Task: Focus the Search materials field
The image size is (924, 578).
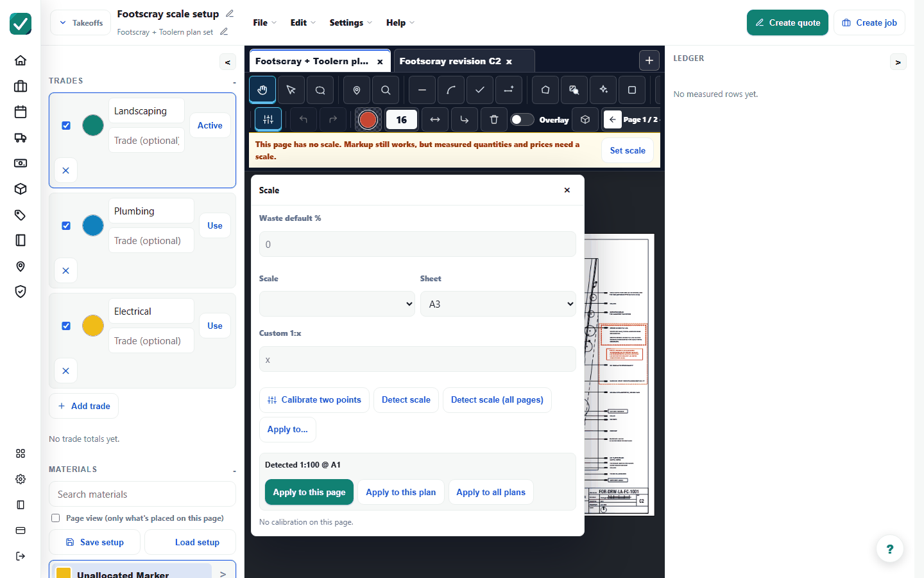Action: tap(142, 494)
